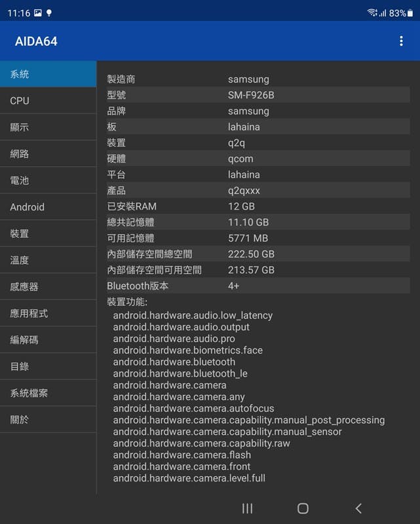Open the 裝置 sidebar section
The height and width of the screenshot is (524, 420).
point(48,234)
